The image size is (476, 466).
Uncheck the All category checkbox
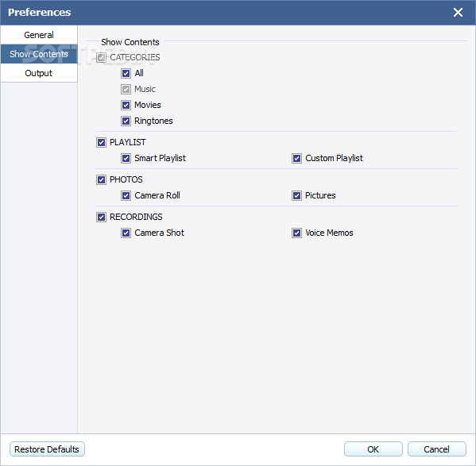click(x=126, y=73)
